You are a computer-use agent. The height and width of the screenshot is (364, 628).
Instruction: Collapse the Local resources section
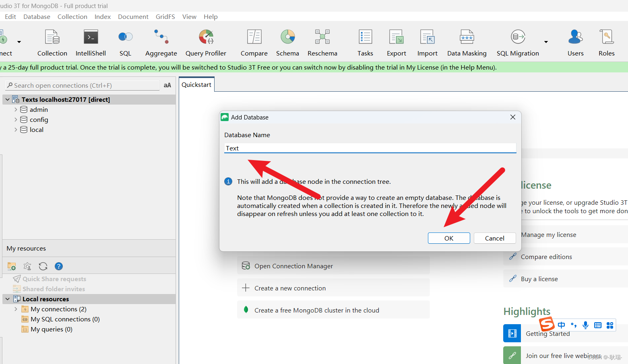pos(8,299)
